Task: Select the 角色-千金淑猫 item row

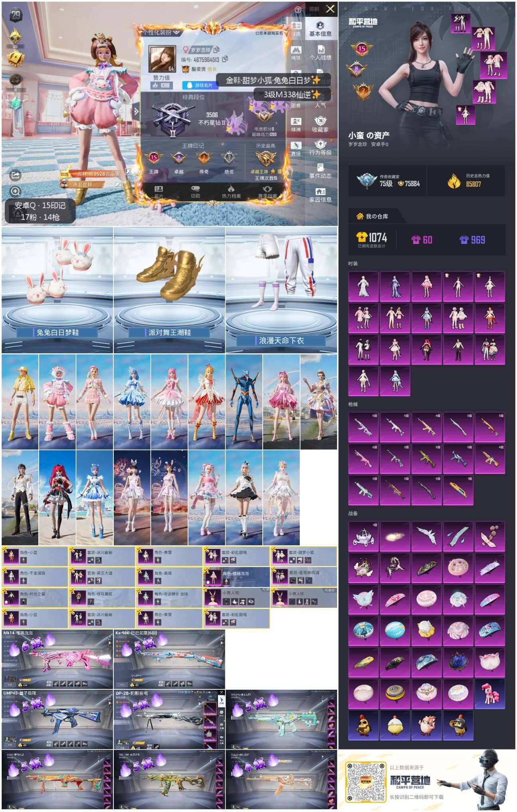Action: click(35, 577)
